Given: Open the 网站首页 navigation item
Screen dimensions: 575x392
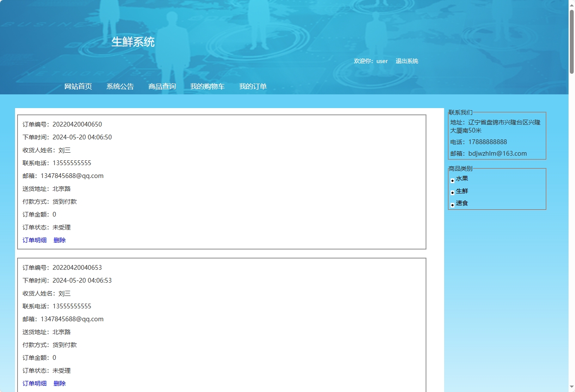Looking at the screenshot, I should [x=78, y=87].
